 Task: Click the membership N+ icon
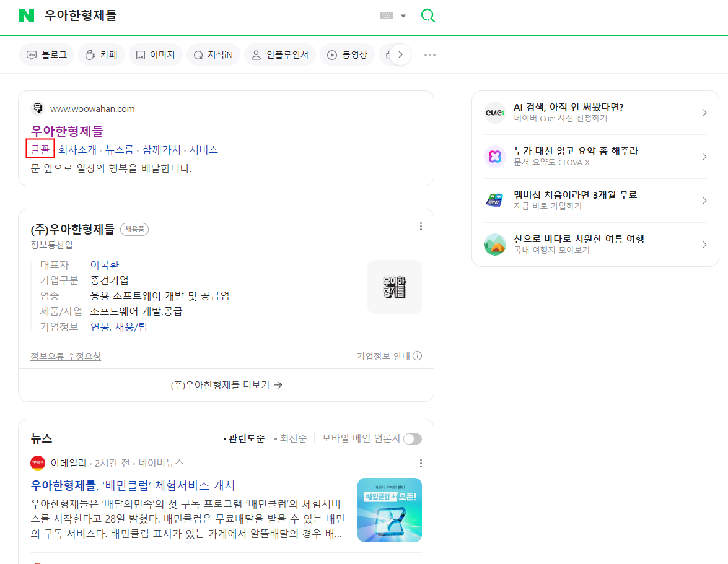point(495,201)
